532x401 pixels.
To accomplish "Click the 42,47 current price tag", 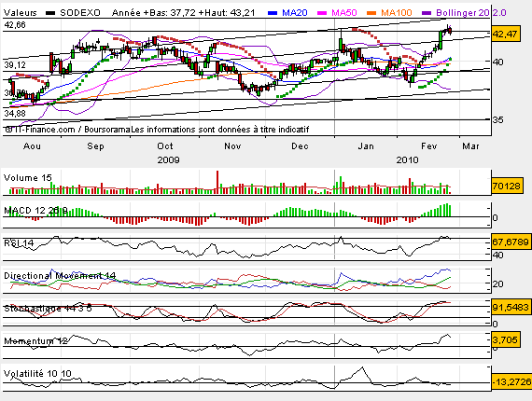I will (506, 34).
